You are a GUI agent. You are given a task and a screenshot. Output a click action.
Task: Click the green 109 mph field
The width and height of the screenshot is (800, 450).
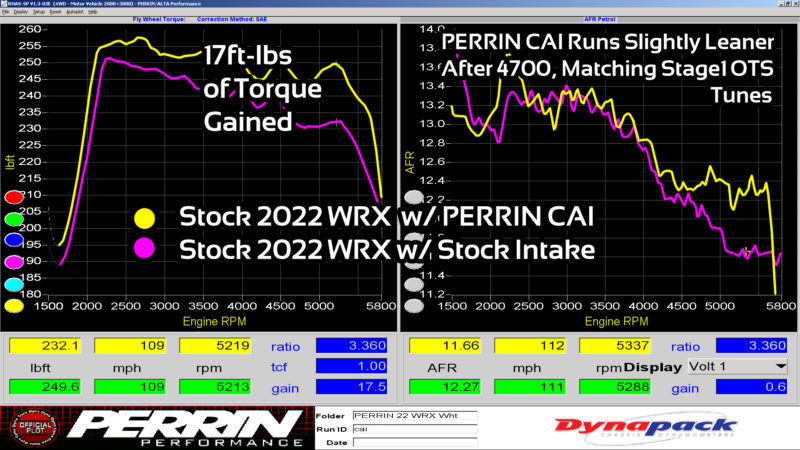point(130,387)
